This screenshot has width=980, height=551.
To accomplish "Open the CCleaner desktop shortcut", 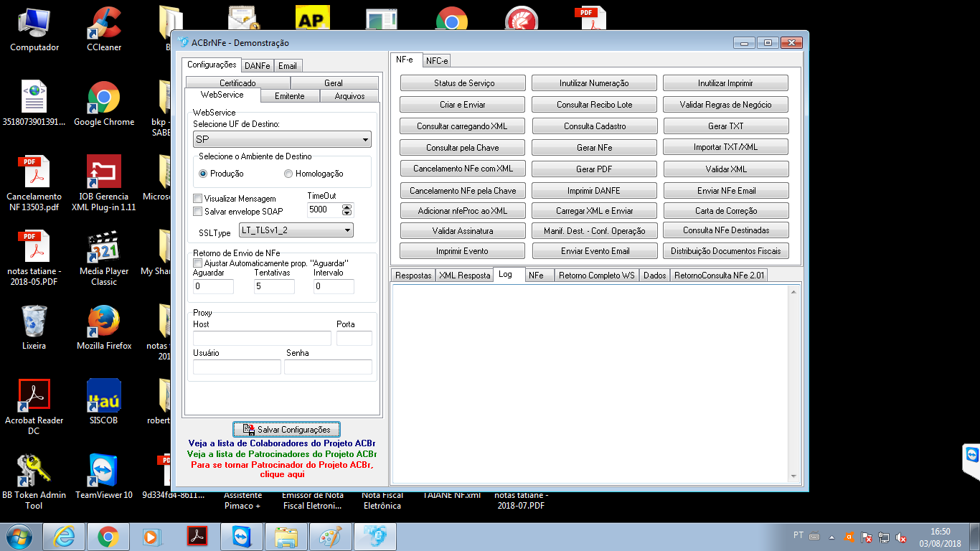I will pyautogui.click(x=104, y=30).
